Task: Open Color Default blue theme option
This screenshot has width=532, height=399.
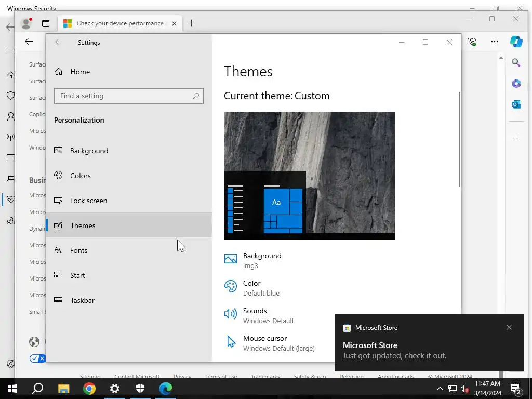Action: [252, 288]
